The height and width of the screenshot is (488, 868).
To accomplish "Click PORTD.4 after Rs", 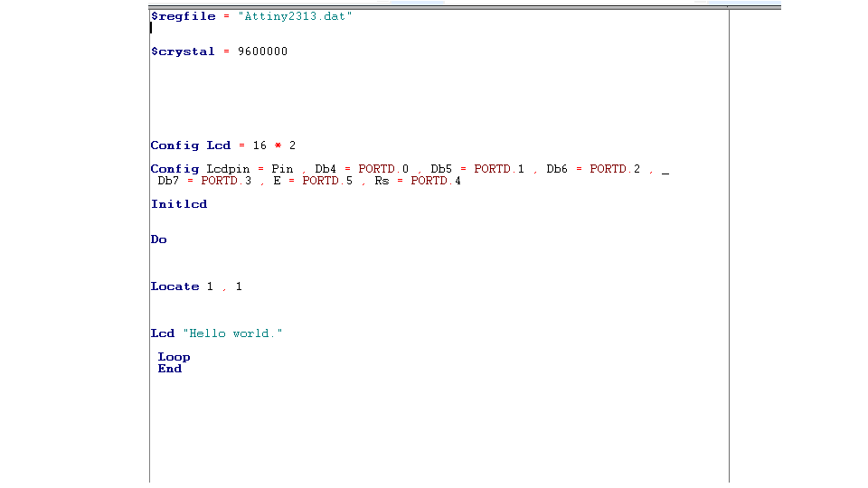I will [436, 181].
